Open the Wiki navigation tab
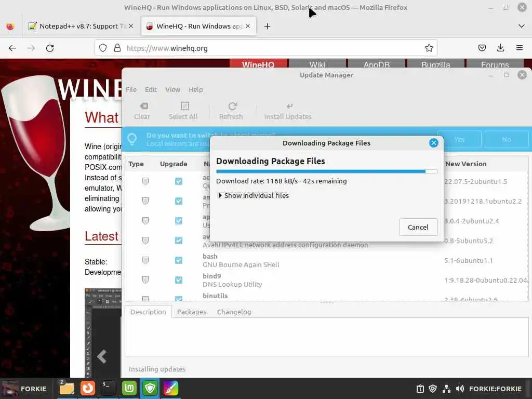 point(317,64)
